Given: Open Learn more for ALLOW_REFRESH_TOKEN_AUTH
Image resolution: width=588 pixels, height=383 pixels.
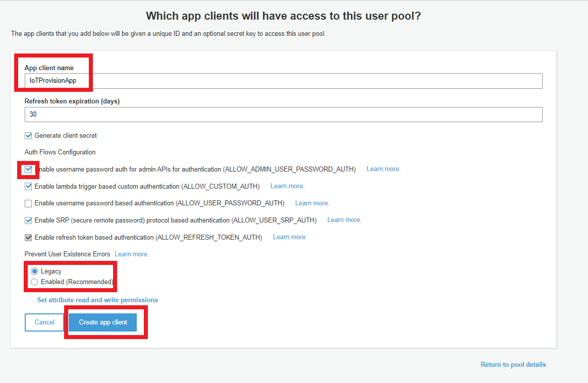Looking at the screenshot, I should click(x=290, y=237).
